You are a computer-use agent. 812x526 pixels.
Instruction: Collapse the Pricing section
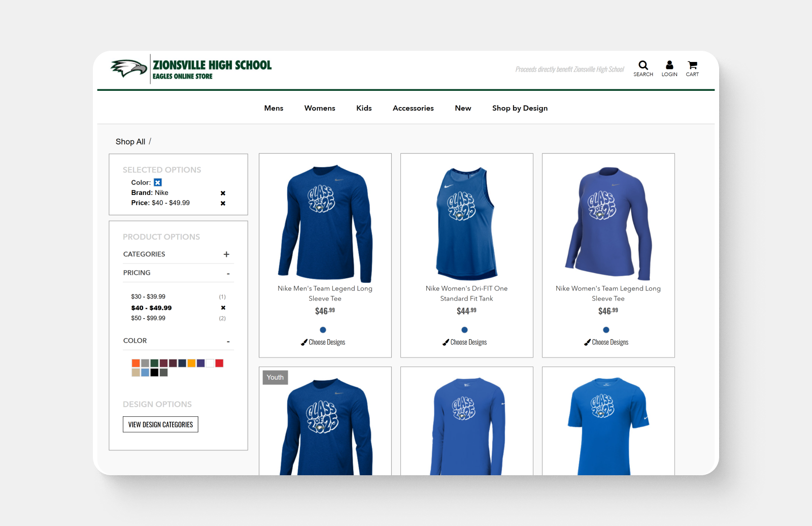click(x=228, y=274)
